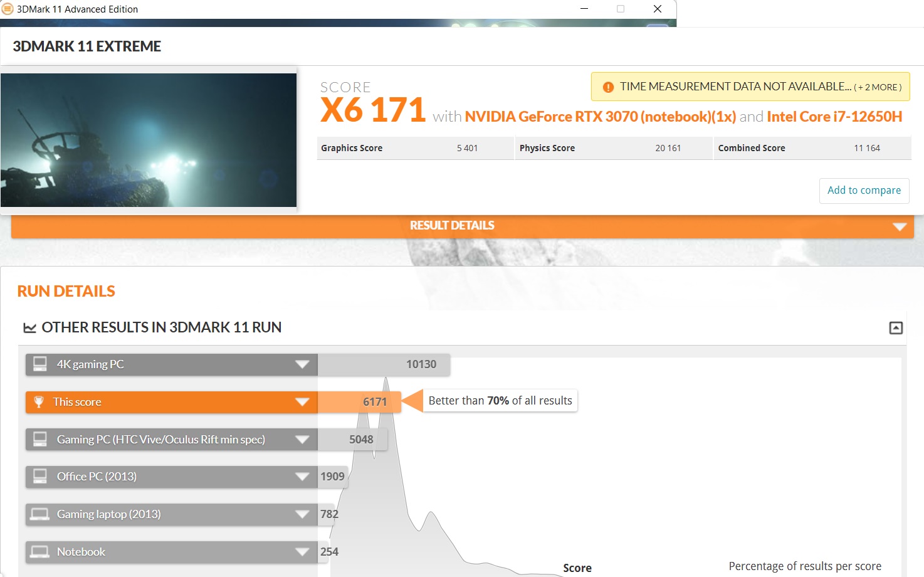Click the trophy icon on This score
This screenshot has width=924, height=577.
39,402
